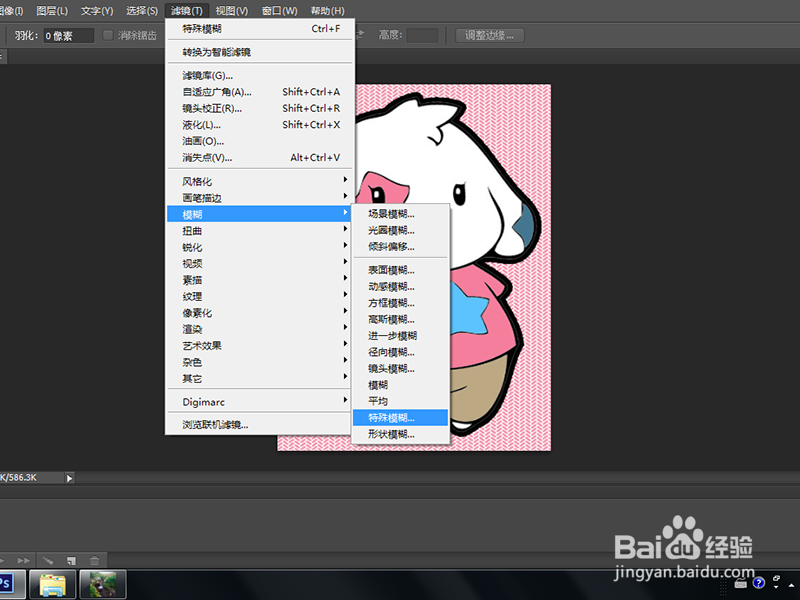Expand the 画笔描边 submenu
The height and width of the screenshot is (600, 800).
click(260, 197)
